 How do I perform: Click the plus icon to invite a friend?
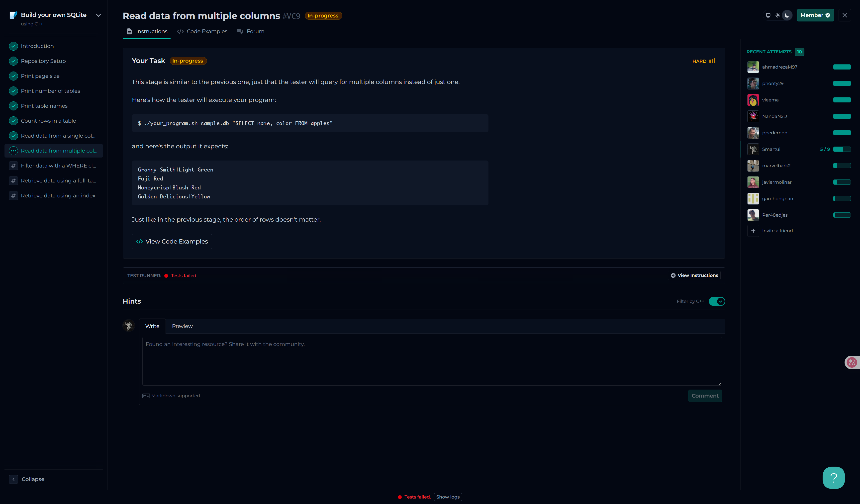pos(753,231)
